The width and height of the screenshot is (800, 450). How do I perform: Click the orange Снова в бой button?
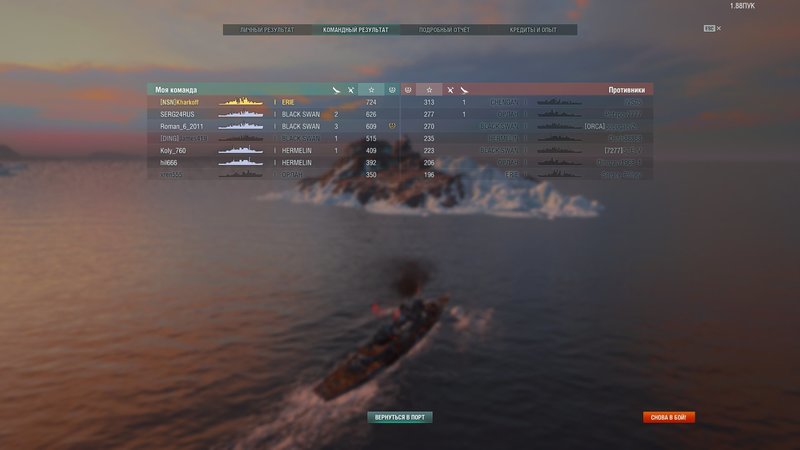click(669, 417)
